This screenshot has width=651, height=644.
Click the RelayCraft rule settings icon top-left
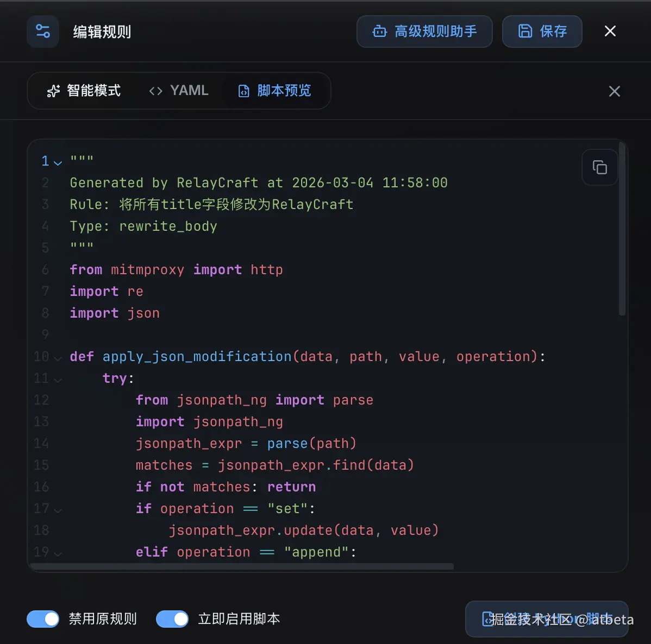tap(42, 31)
